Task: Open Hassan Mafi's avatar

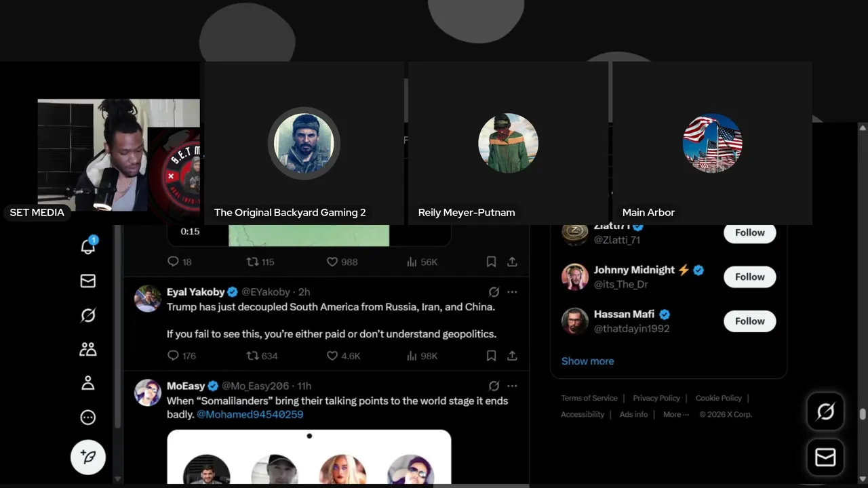Action: tap(574, 321)
